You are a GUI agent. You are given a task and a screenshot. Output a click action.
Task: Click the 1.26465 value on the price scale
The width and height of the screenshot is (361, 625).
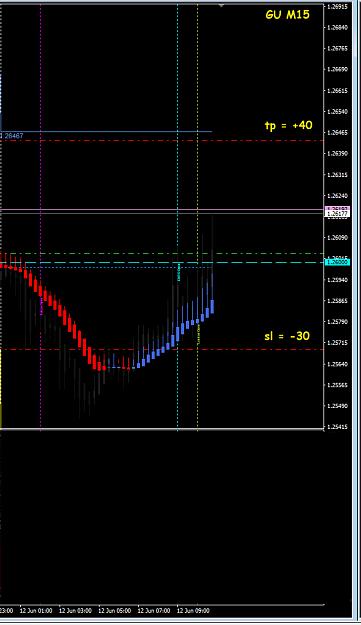click(337, 132)
